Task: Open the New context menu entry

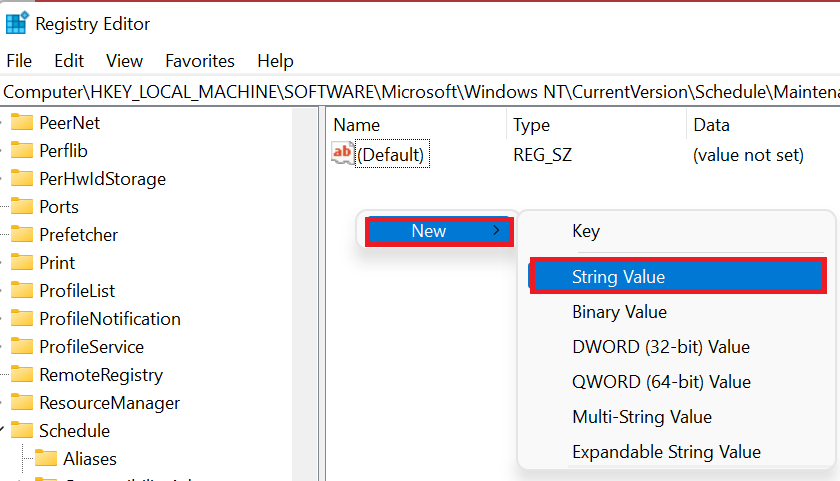Action: [x=439, y=231]
